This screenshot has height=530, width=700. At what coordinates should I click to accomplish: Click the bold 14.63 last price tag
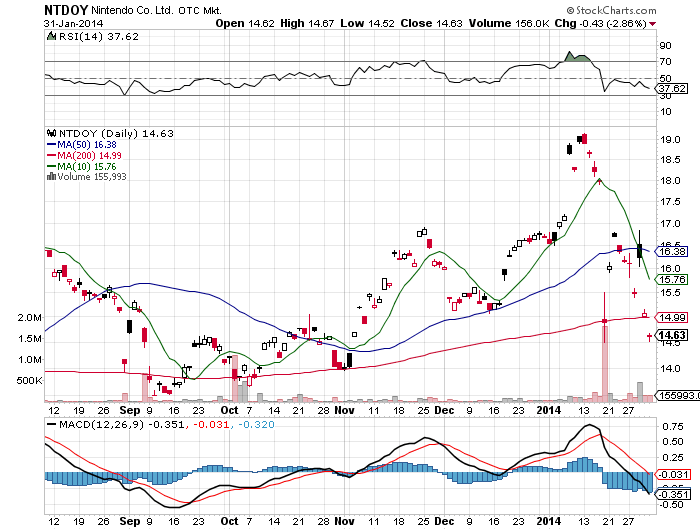(673, 335)
